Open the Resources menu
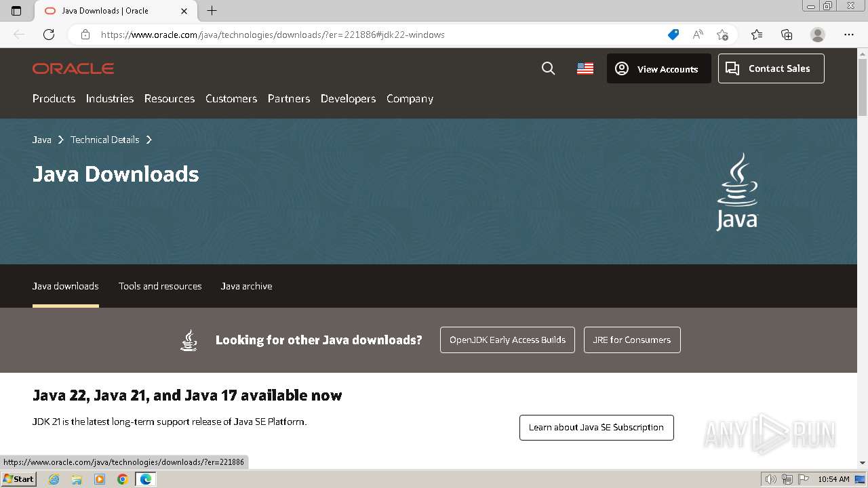Image resolution: width=868 pixels, height=488 pixels. [170, 98]
